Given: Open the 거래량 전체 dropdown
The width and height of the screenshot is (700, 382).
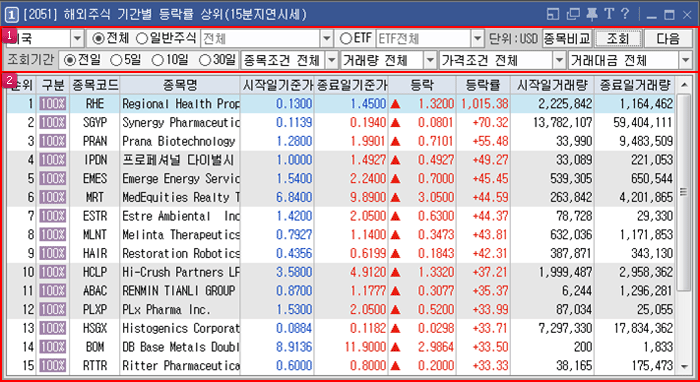Looking at the screenshot, I should pyautogui.click(x=430, y=60).
